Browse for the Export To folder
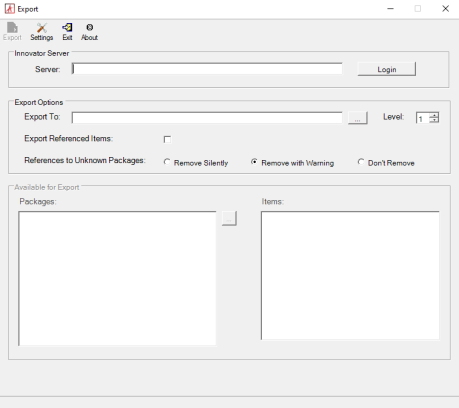459x408 pixels. (358, 118)
